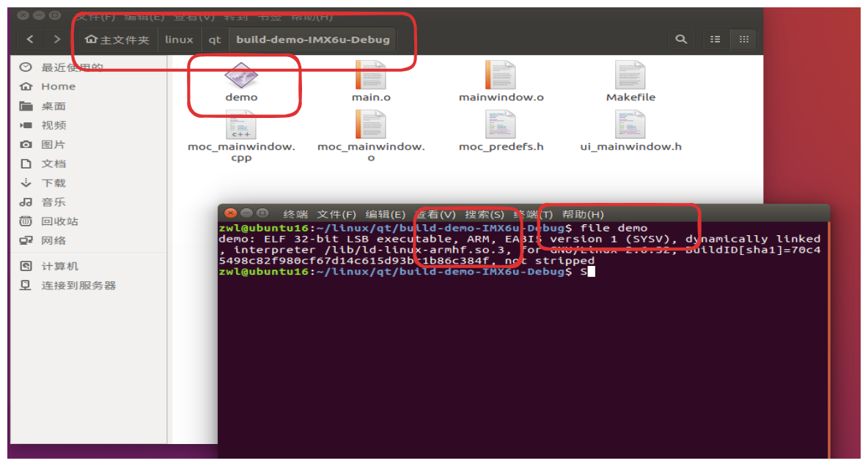Click the back navigation arrow
Screen dimensions: 868x466
coord(29,40)
